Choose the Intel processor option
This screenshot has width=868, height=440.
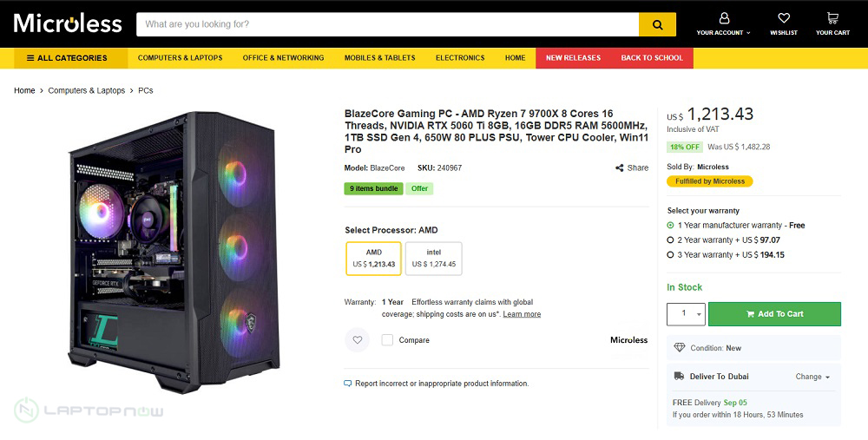point(433,258)
